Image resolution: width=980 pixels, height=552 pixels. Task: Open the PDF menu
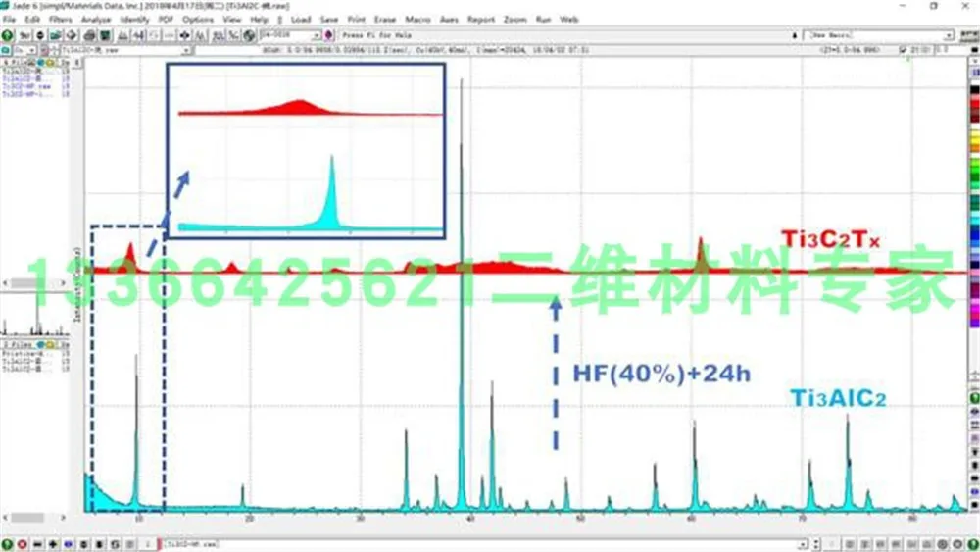[x=166, y=20]
